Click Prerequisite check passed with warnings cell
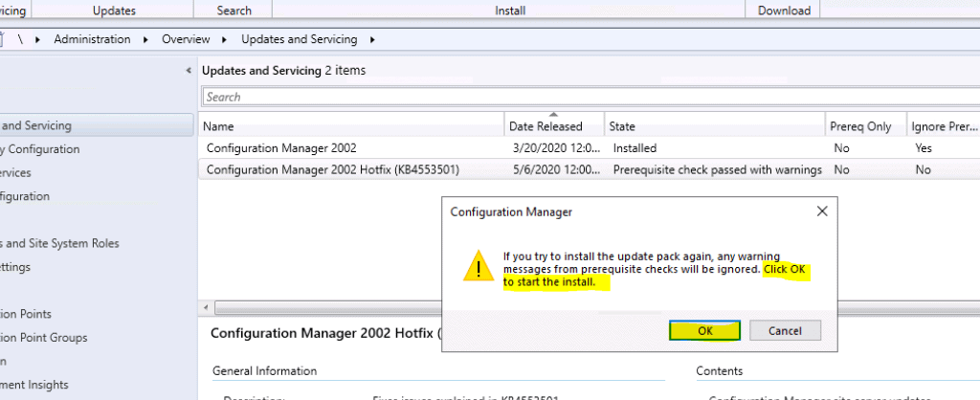 717,169
